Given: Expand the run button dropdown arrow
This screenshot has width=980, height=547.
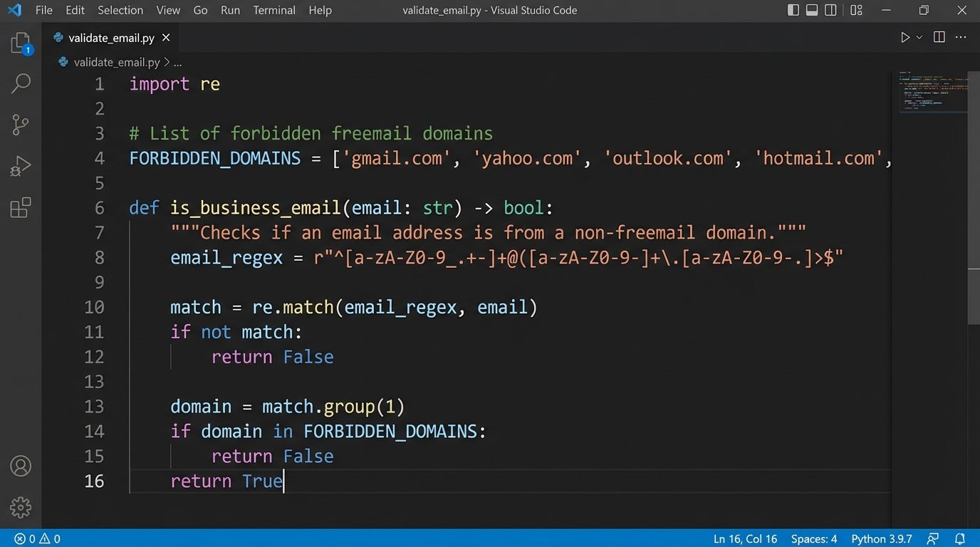Looking at the screenshot, I should pyautogui.click(x=919, y=38).
